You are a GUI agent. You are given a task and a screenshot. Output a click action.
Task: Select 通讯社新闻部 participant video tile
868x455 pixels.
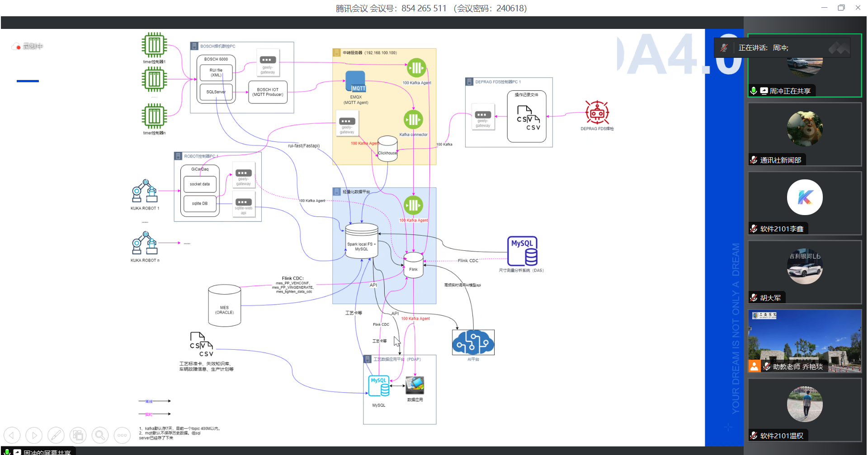coord(805,134)
